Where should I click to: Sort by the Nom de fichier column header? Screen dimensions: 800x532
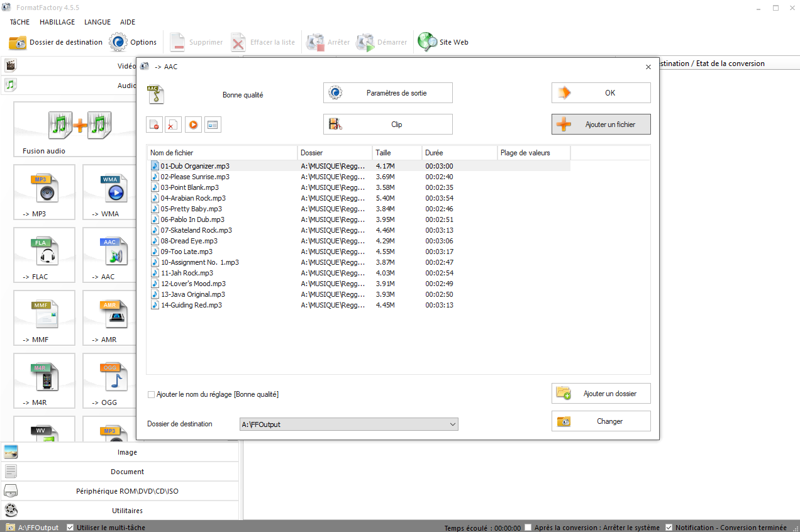(222, 153)
